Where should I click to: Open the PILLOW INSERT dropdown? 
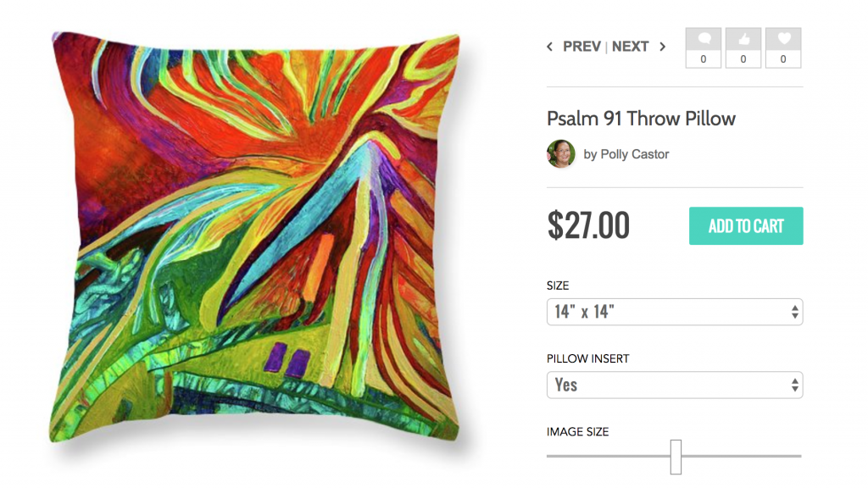674,385
